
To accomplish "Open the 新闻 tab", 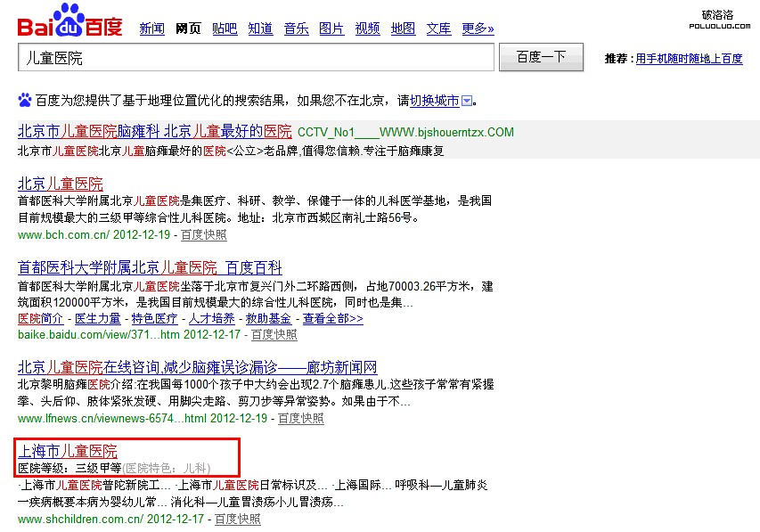I will point(151,29).
